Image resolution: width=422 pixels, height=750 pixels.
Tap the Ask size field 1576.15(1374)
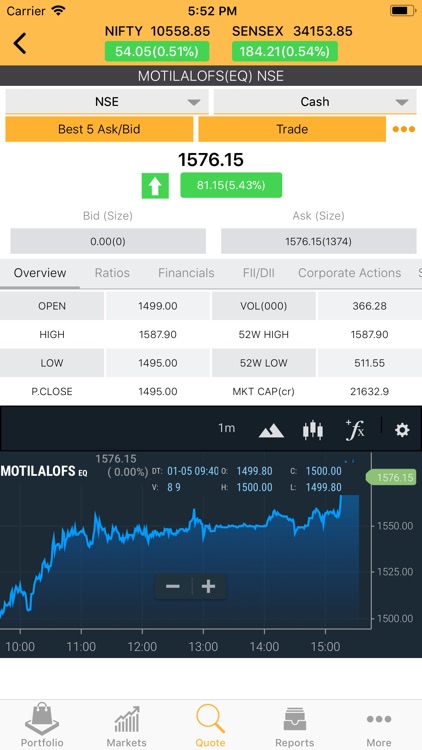click(x=319, y=241)
